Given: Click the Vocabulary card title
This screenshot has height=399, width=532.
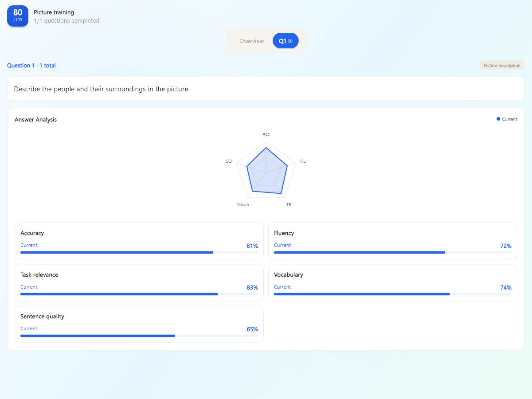Looking at the screenshot, I should tap(289, 275).
